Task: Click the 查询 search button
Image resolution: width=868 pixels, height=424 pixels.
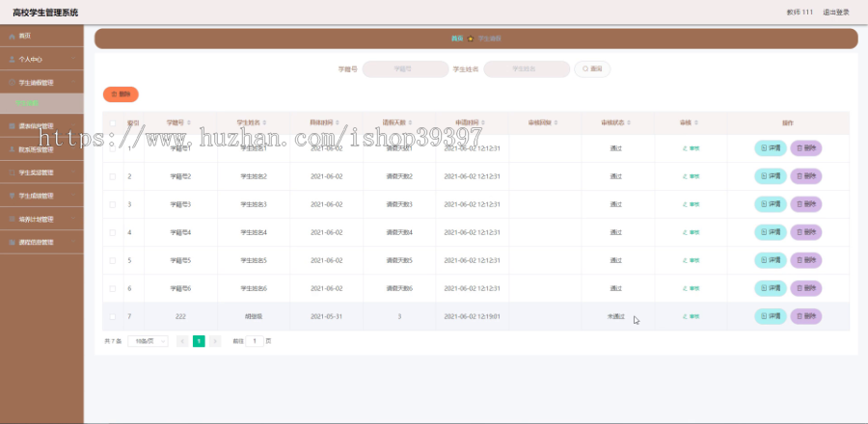Action: [x=592, y=69]
